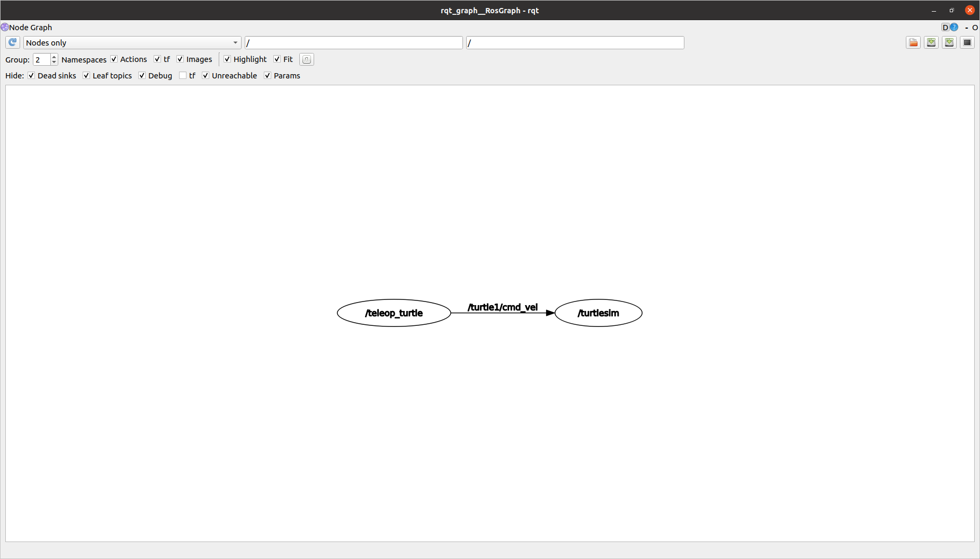
Task: Click inside the Group number field
Action: (41, 59)
